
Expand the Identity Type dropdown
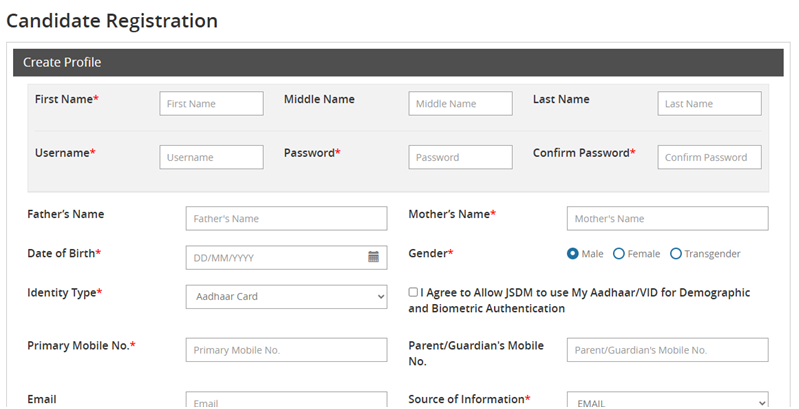point(286,296)
